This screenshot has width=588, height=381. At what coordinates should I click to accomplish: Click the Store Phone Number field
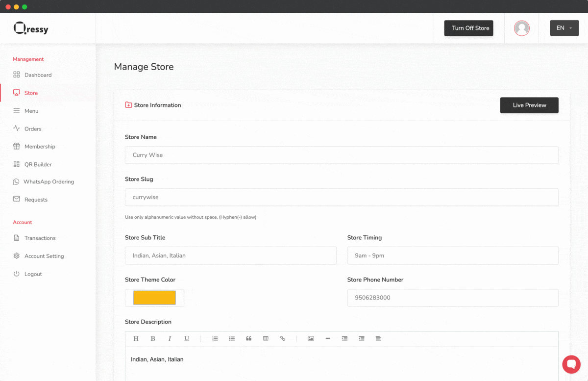click(453, 298)
